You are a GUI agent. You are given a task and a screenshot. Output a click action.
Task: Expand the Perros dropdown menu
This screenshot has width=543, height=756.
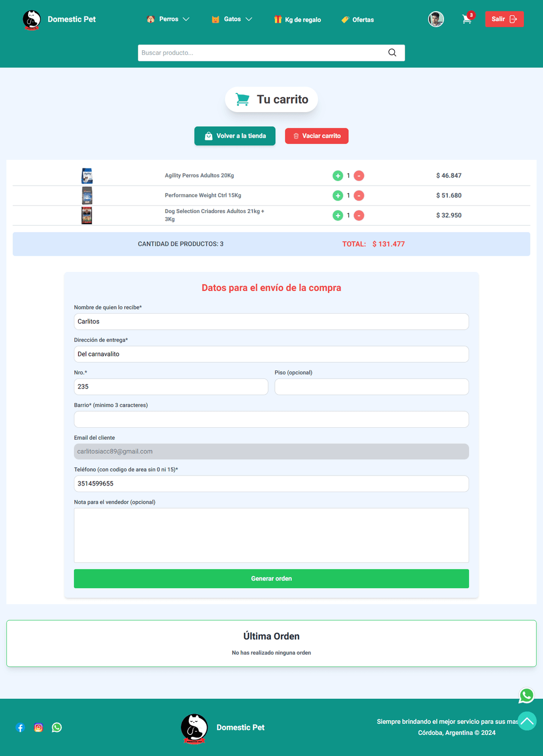coord(168,19)
